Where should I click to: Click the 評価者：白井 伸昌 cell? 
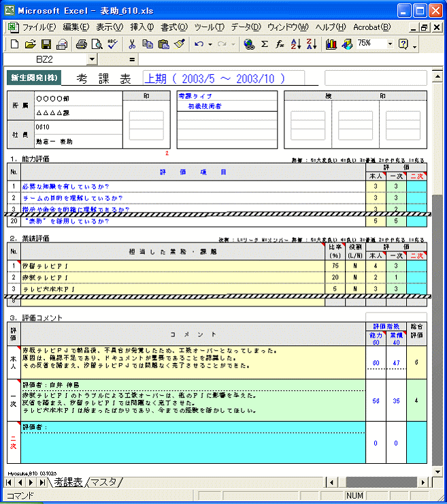(193, 385)
